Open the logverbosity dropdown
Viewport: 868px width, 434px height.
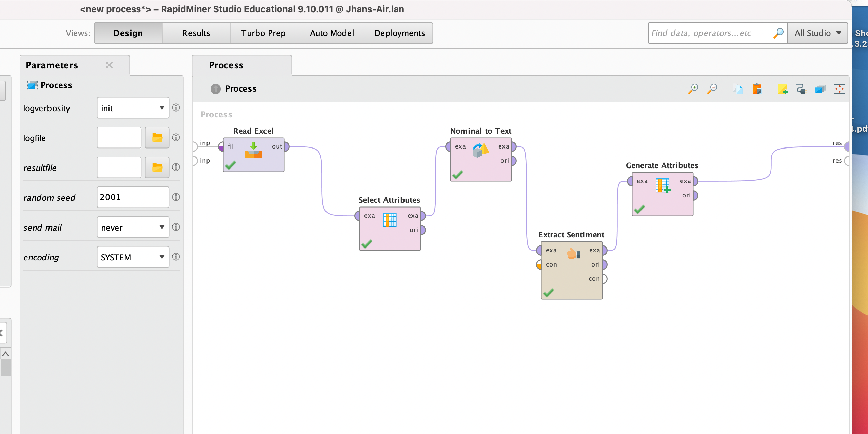(x=133, y=108)
